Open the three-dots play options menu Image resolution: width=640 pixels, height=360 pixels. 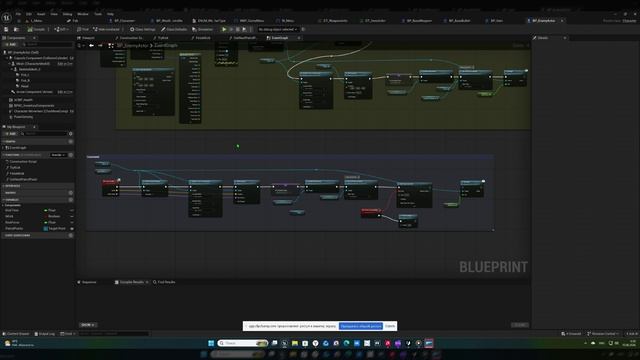click(251, 29)
